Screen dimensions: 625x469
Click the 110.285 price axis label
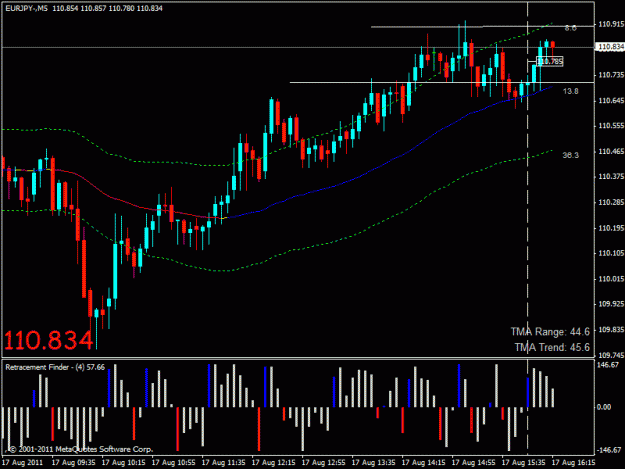611,202
